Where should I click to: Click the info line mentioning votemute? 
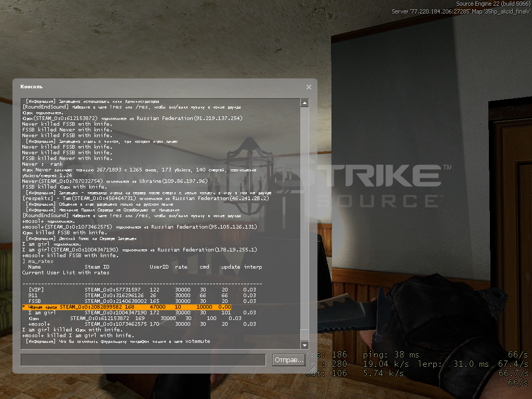118,341
